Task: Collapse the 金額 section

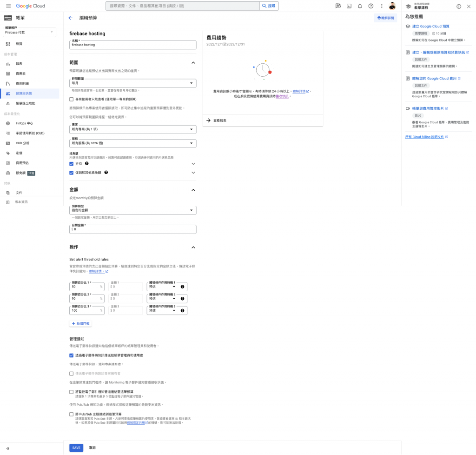Action: click(193, 190)
